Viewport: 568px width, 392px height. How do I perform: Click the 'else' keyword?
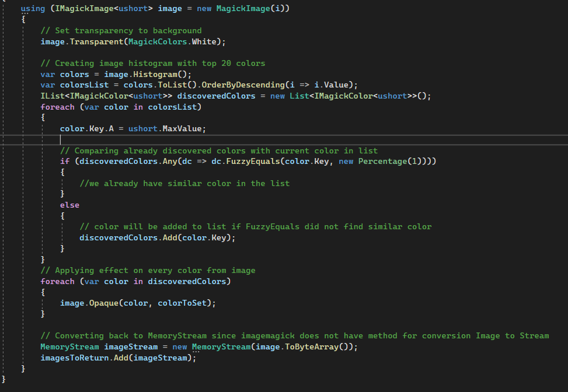tap(69, 205)
